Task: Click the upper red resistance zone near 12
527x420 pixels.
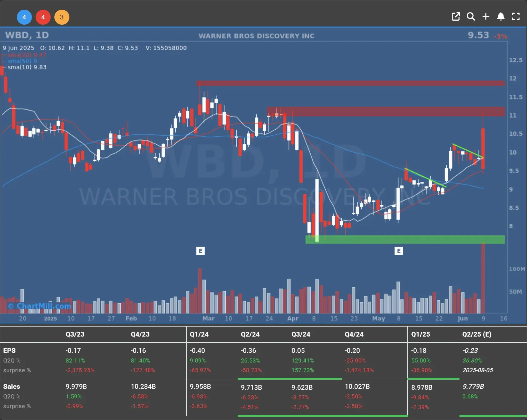Action: [x=350, y=83]
